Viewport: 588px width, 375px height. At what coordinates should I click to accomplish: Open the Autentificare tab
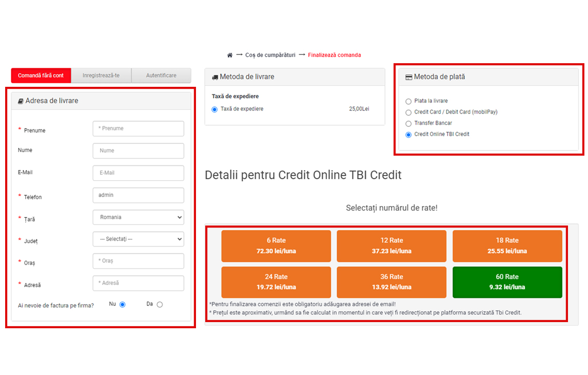[x=161, y=76]
